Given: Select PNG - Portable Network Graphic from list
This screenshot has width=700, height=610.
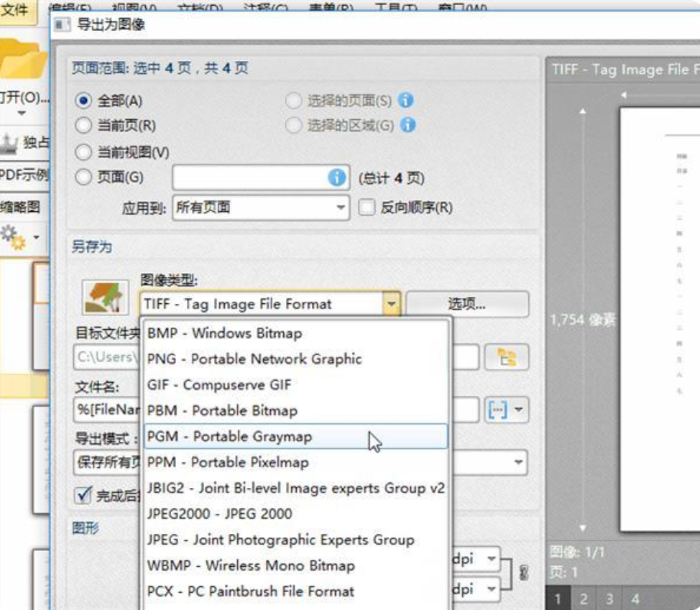Looking at the screenshot, I should (254, 359).
